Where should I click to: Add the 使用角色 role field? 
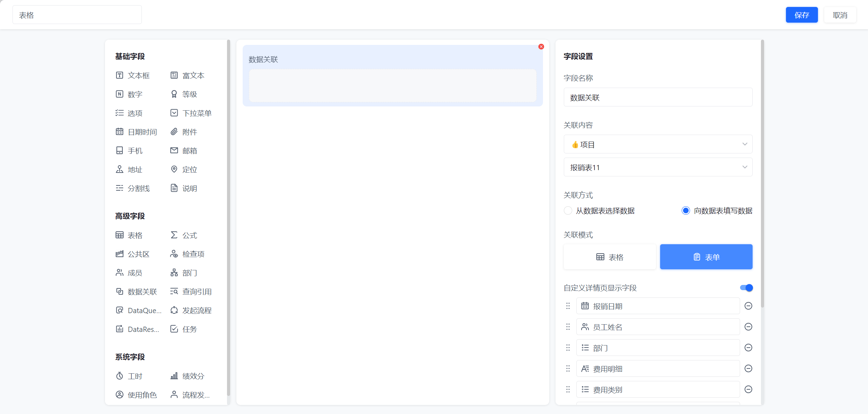click(136, 395)
